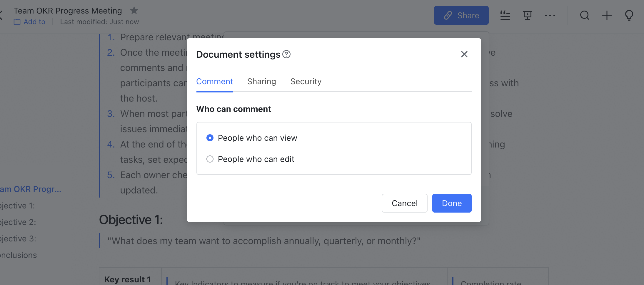
Task: Open the Share dialog
Action: [x=461, y=15]
